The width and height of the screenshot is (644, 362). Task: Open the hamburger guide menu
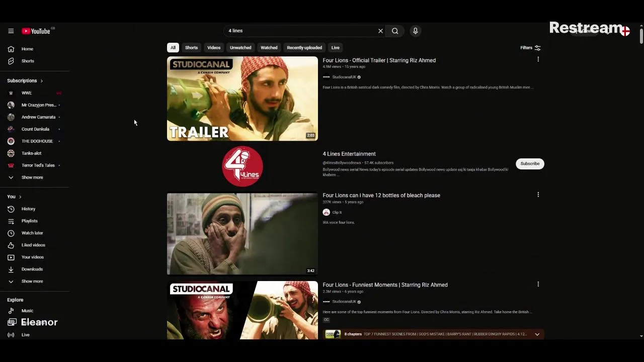tap(11, 31)
